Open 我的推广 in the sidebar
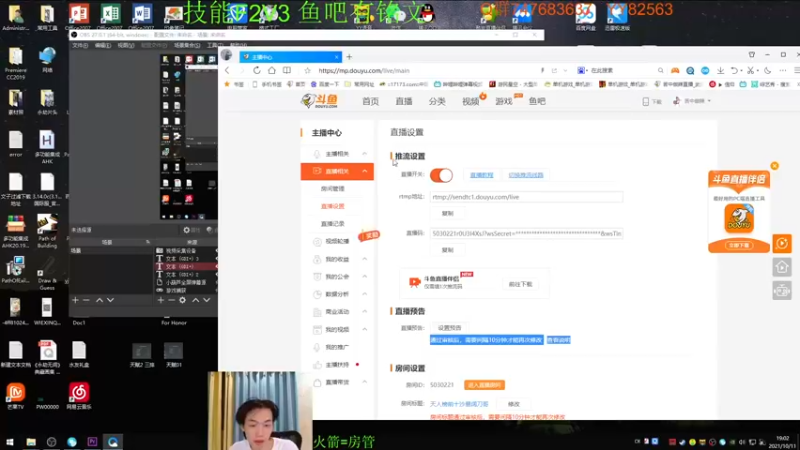Screen dimensions: 800x450 coord(337,347)
